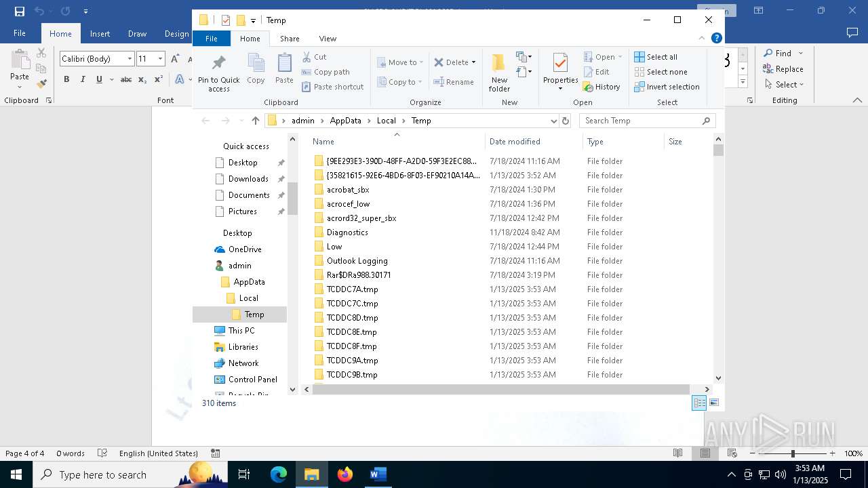Click the Word zoom slider
868x488 pixels.
pyautogui.click(x=793, y=453)
